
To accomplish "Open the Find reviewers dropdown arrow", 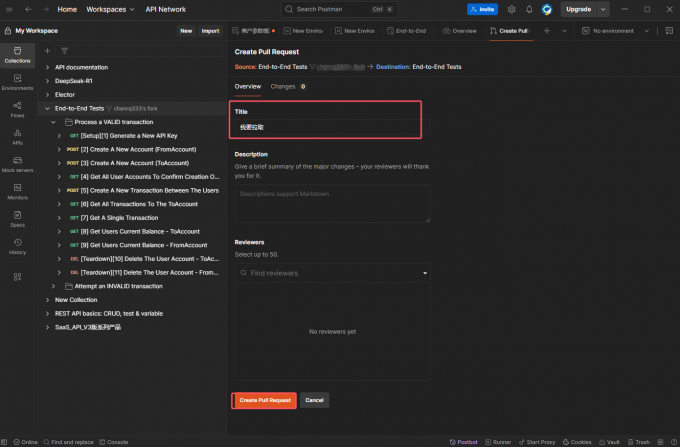I will [425, 273].
